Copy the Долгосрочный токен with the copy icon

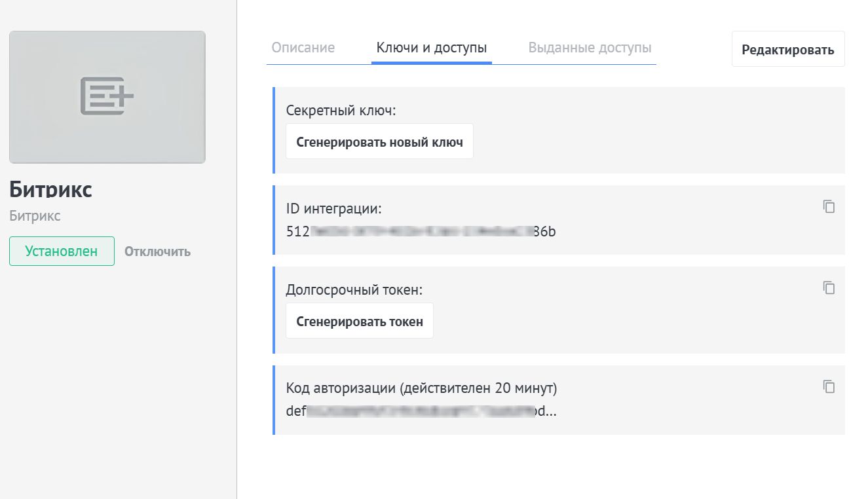click(x=829, y=287)
